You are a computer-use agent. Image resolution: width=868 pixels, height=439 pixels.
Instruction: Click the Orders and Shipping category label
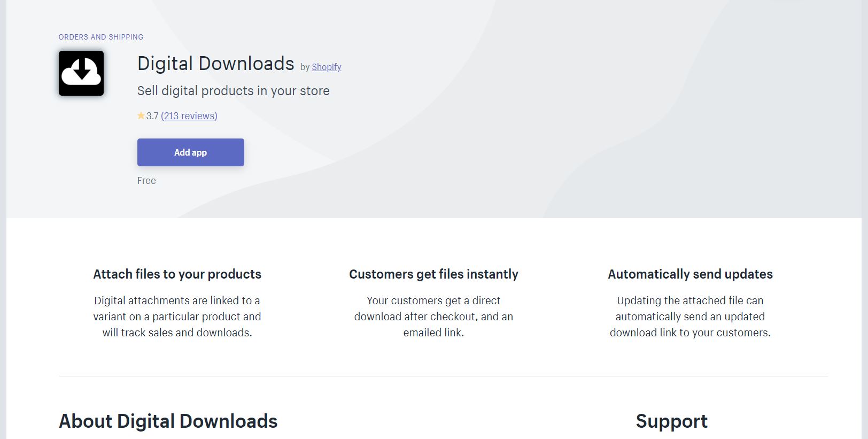[101, 37]
